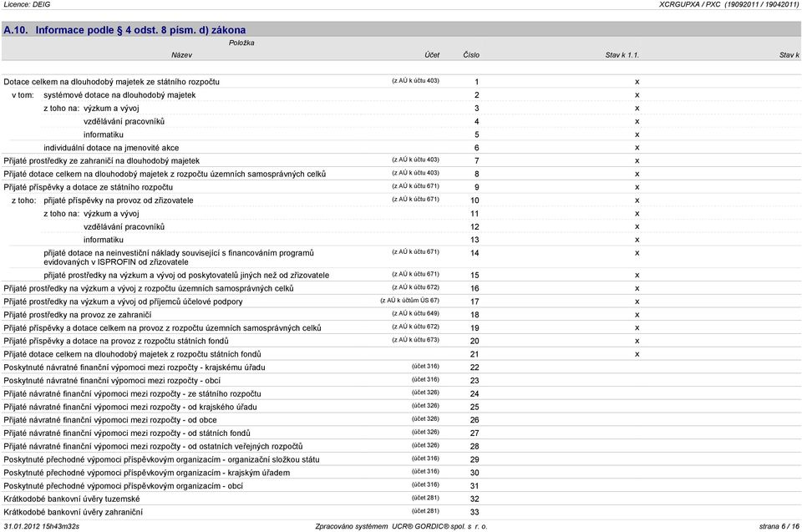Click 'Přijaté návratné finanční výpomoci... od obce'
802x532 pixels.
point(110,420)
